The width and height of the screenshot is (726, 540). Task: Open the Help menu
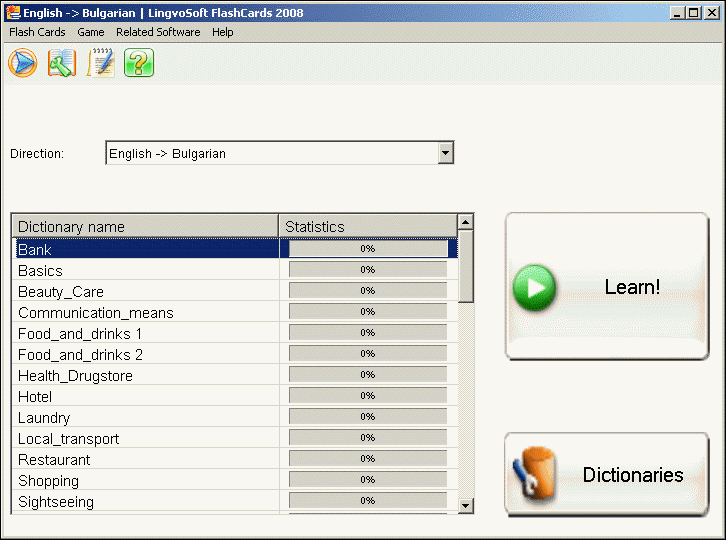[223, 32]
